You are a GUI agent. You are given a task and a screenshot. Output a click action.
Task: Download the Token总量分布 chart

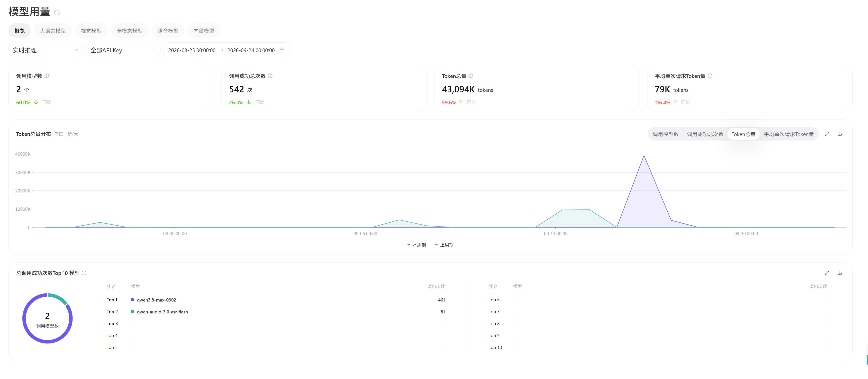point(840,134)
